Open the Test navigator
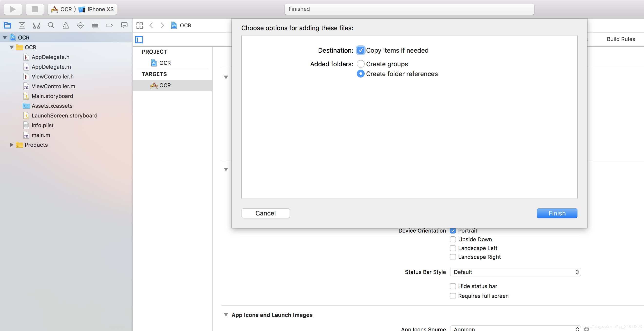The width and height of the screenshot is (644, 331). 80,25
